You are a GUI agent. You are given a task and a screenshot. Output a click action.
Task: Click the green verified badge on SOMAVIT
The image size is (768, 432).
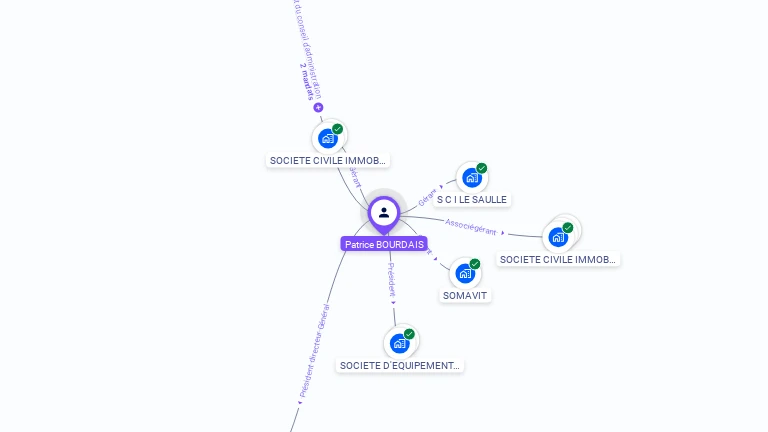pos(475,264)
